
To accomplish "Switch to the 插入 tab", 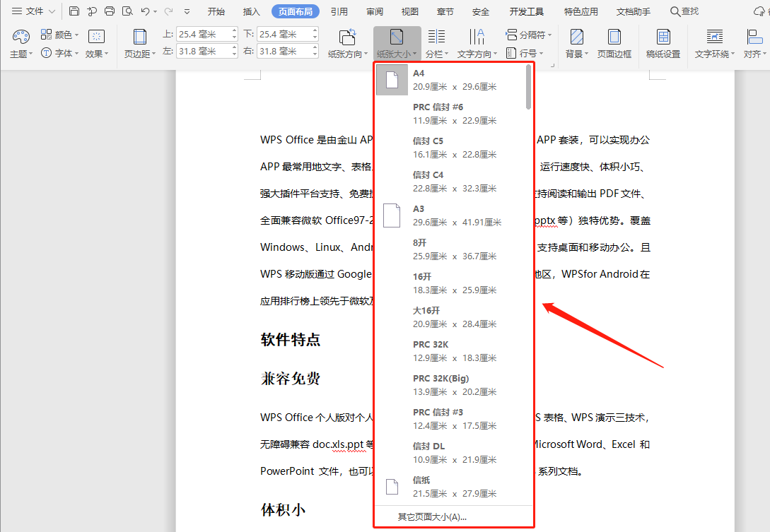I will pyautogui.click(x=252, y=11).
